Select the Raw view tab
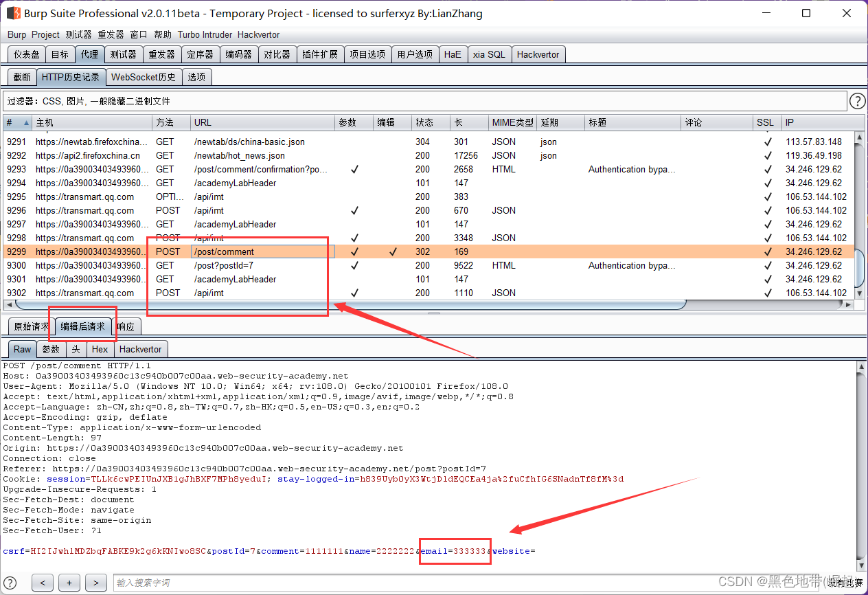 23,349
